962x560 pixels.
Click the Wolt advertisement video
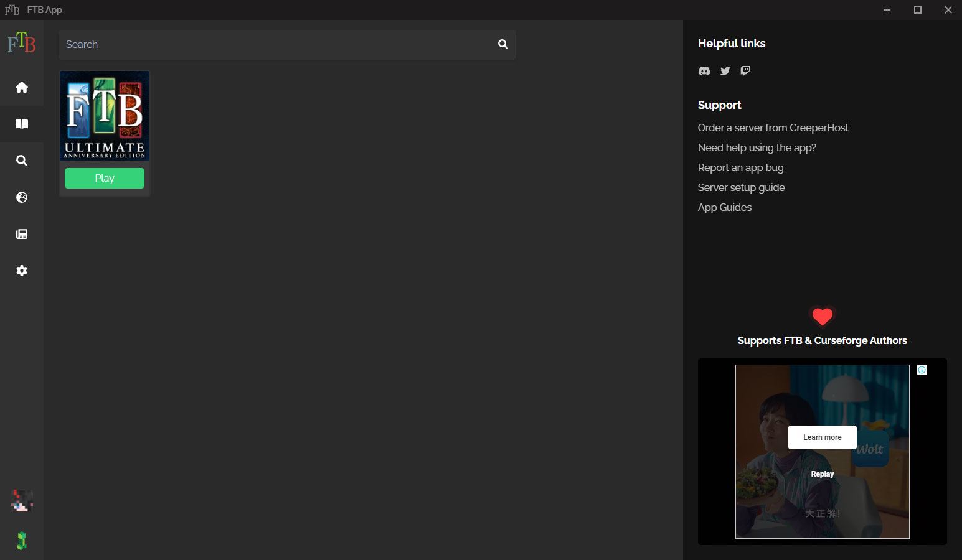823,452
